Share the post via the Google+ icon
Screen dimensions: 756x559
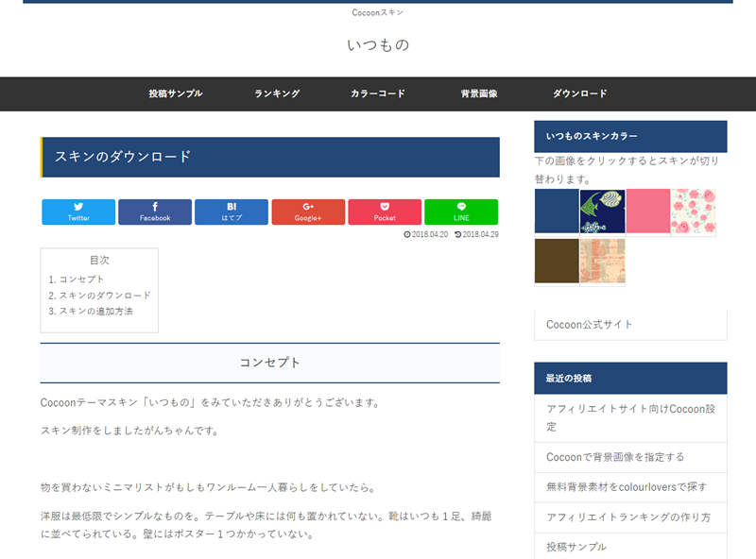coord(308,212)
